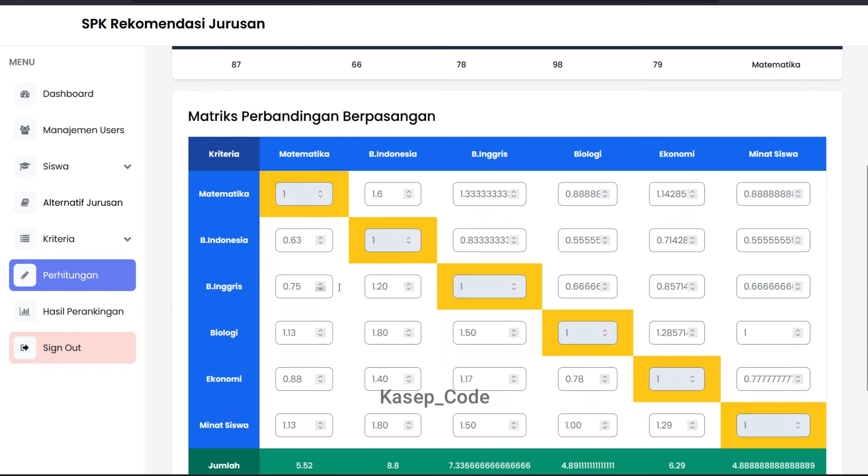
Task: Click the Jumlah total 8.8
Action: 393,465
